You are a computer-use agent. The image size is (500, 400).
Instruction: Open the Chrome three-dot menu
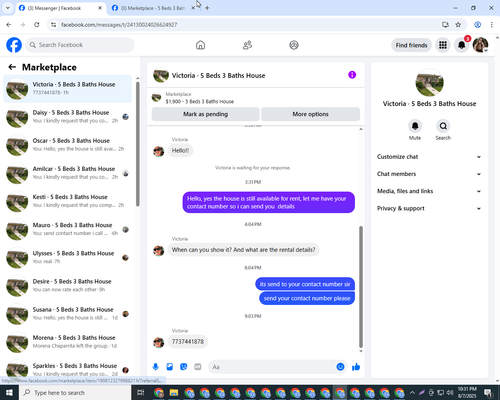(491, 24)
